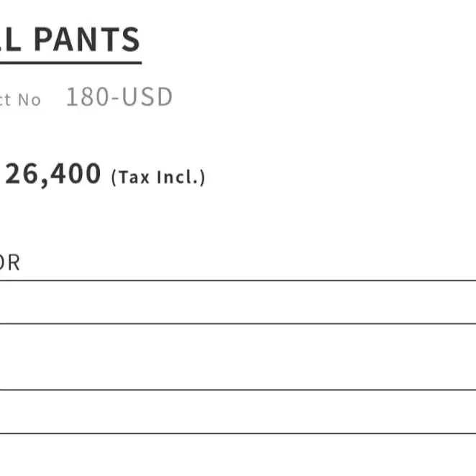Open the first row under COLOR label
Image resolution: width=476 pixels, height=476 pixels.
pyautogui.click(x=237, y=302)
